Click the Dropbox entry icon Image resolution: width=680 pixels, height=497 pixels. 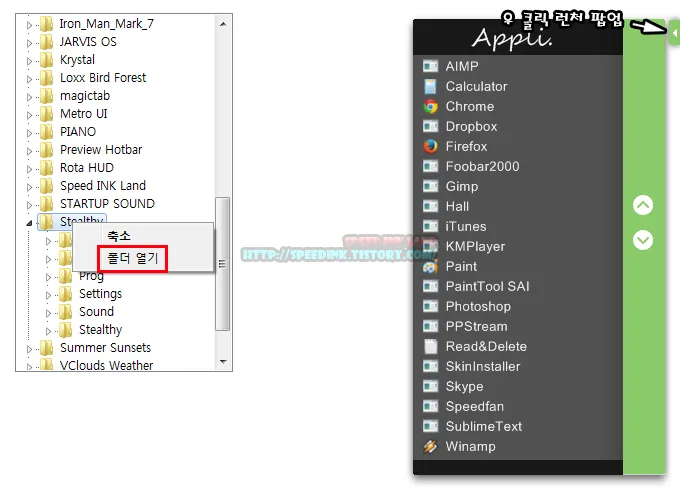coord(430,126)
